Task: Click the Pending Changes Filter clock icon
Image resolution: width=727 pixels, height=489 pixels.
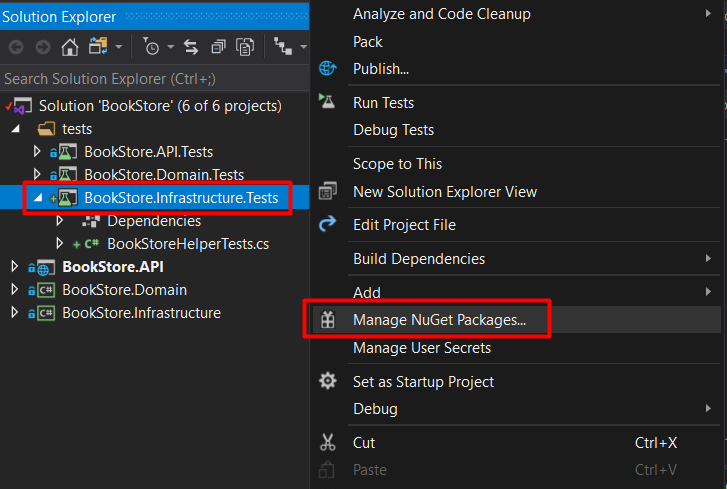Action: [150, 47]
